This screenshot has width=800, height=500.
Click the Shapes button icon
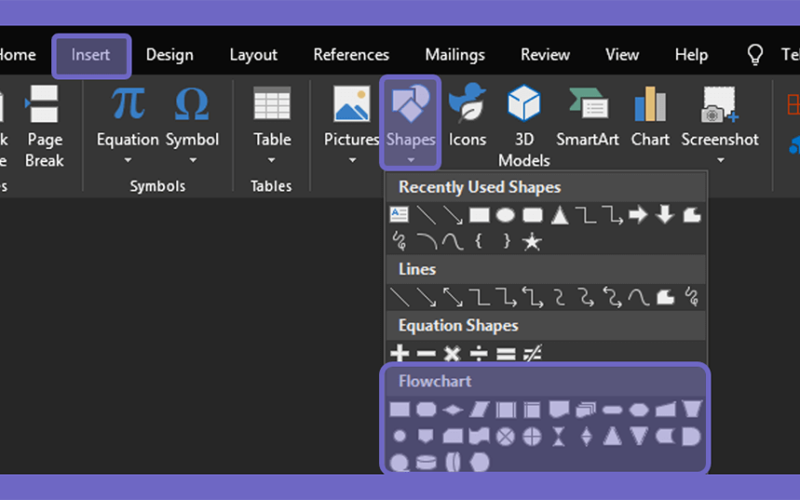(410, 104)
